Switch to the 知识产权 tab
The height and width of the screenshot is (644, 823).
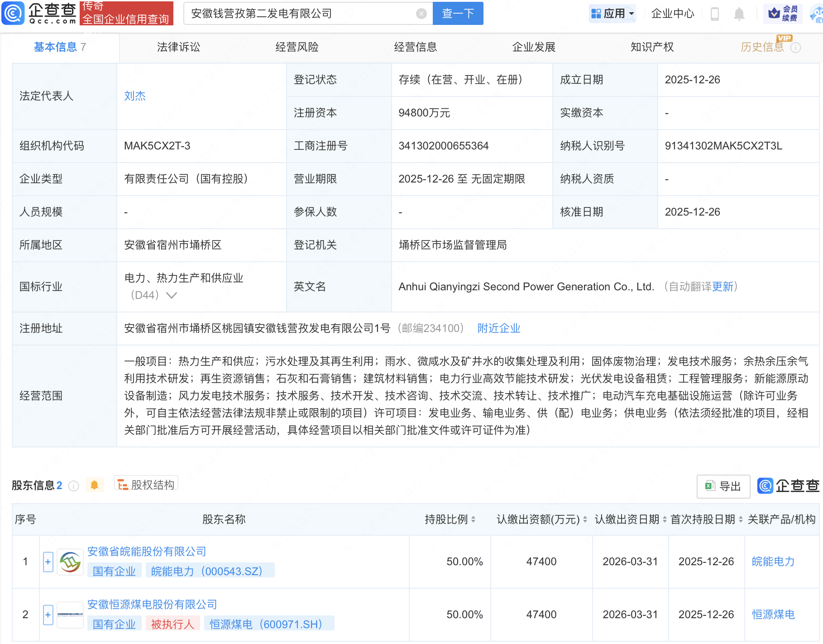coord(652,47)
